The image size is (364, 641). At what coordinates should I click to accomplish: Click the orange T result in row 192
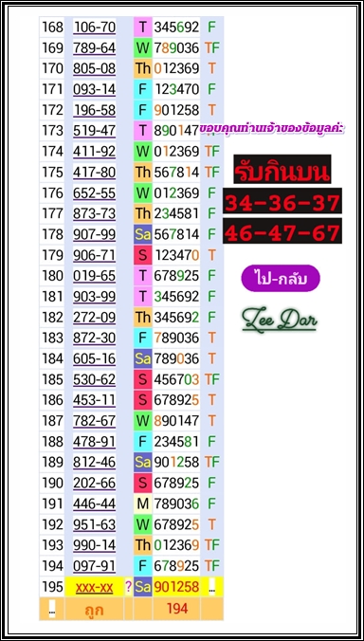pyautogui.click(x=211, y=524)
